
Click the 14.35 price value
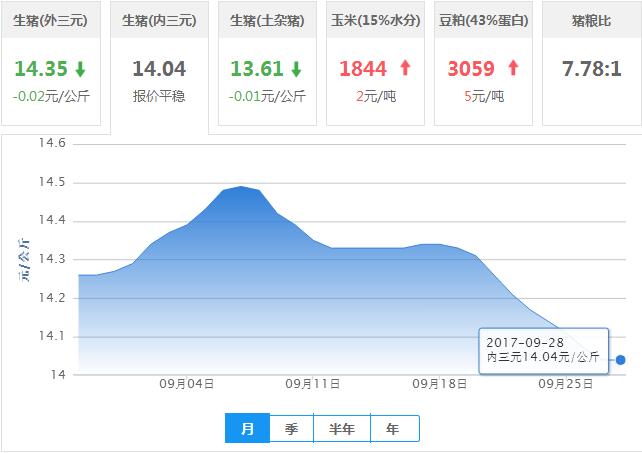click(x=41, y=69)
